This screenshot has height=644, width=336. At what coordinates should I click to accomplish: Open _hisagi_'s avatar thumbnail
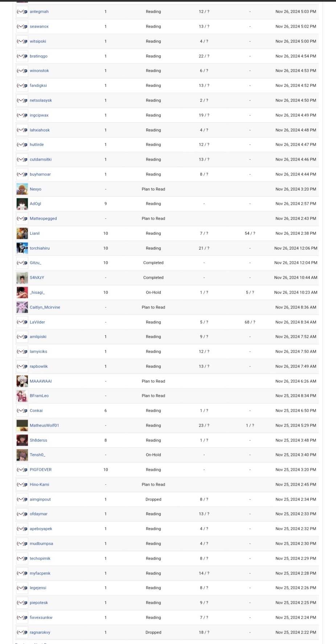click(22, 292)
